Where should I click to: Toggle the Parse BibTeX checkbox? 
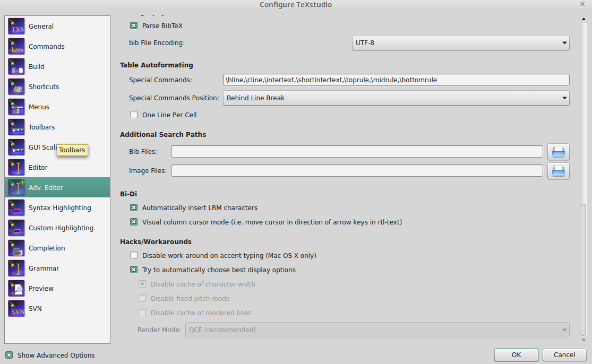134,25
